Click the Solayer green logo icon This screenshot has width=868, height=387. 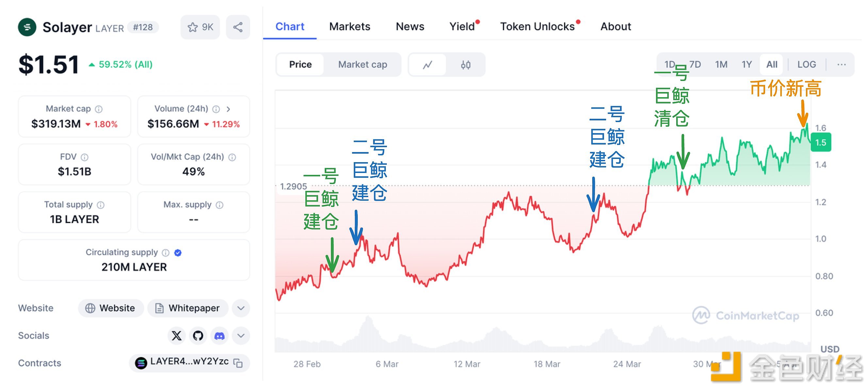pos(27,27)
